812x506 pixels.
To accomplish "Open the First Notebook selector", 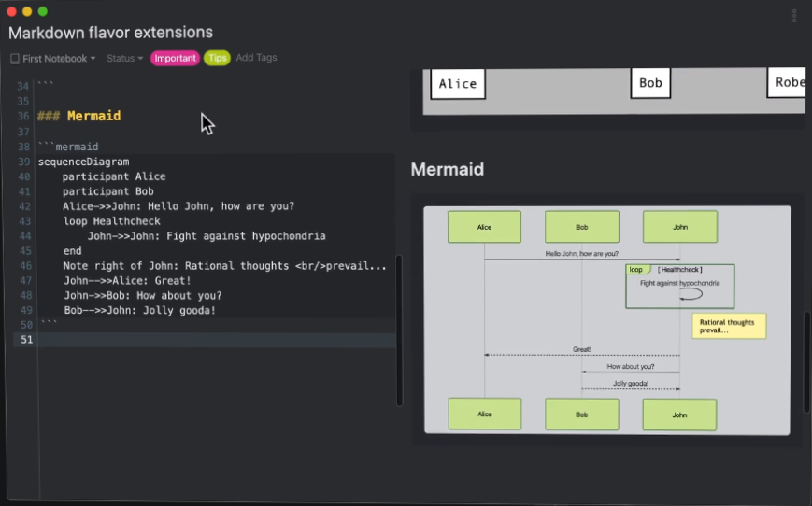I will coord(53,59).
